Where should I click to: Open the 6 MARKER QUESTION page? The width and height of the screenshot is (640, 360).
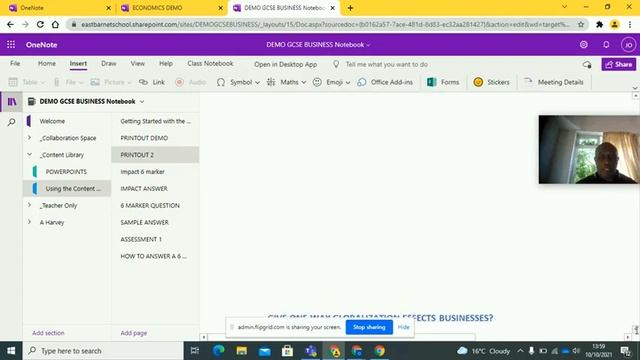[x=150, y=205]
